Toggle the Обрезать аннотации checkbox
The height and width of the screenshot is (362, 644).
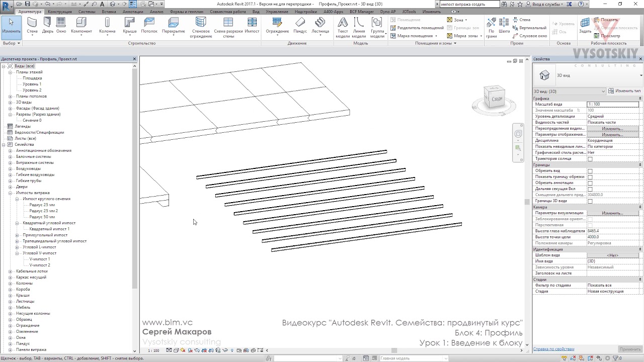click(590, 183)
